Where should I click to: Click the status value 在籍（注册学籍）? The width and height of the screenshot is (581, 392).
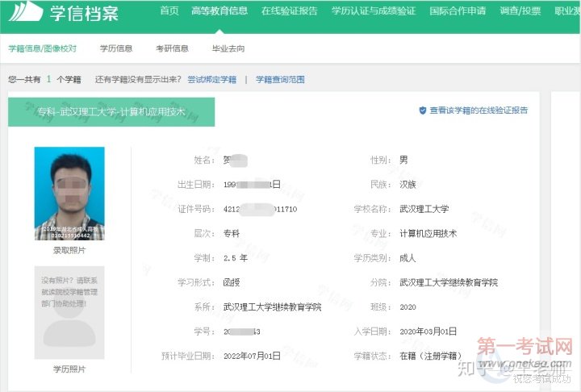(x=431, y=356)
